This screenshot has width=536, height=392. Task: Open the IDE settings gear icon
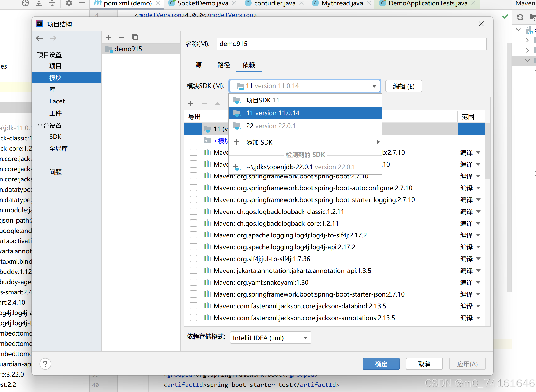(69, 3)
